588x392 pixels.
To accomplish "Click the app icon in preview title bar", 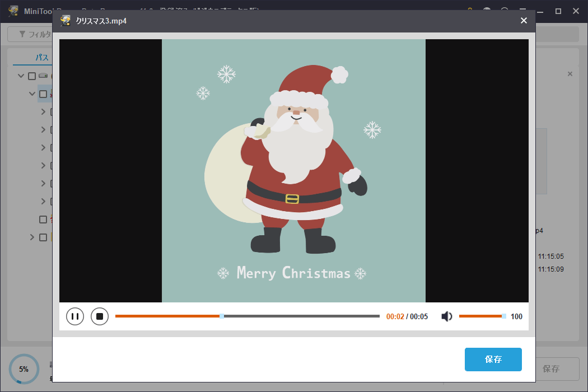I will point(66,21).
